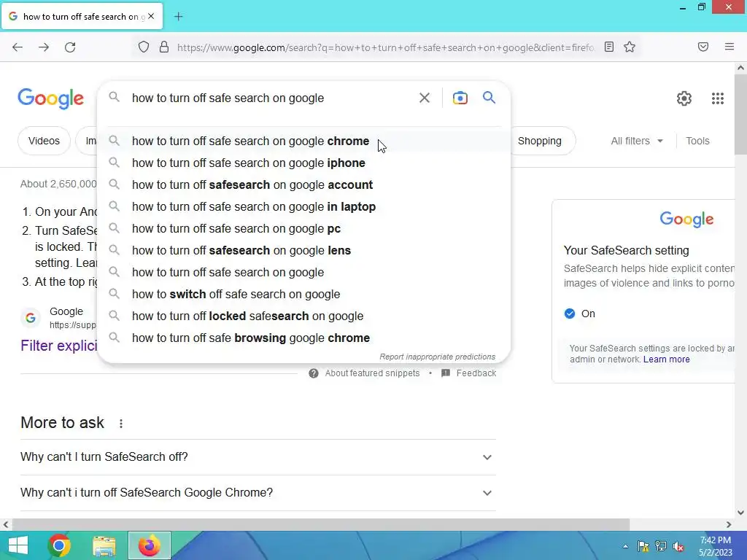This screenshot has height=560, width=747.
Task: Open the tracking protection shield icon
Action: pos(144,47)
